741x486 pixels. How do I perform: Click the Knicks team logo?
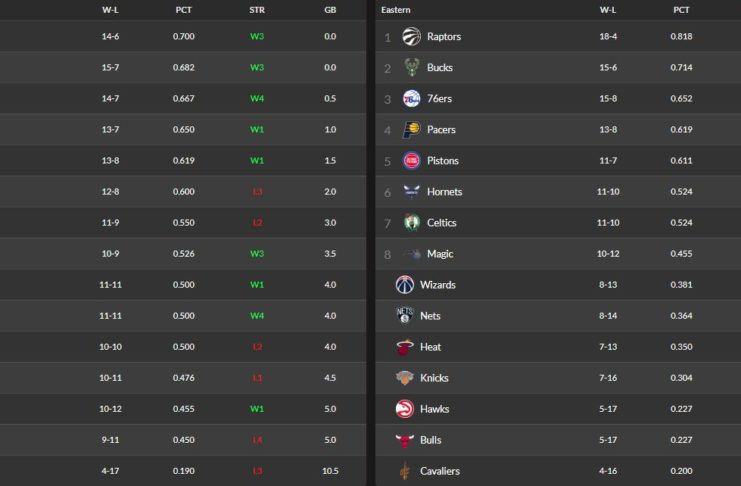pos(404,378)
